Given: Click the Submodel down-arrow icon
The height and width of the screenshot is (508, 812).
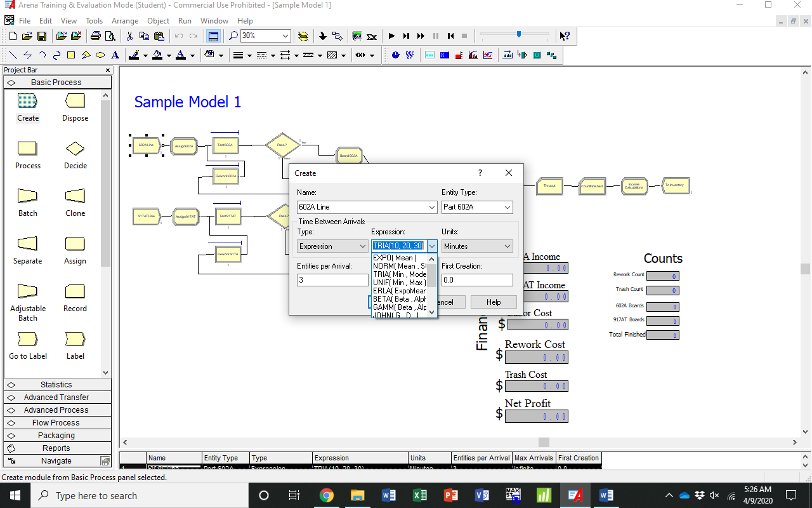Looking at the screenshot, I should coord(323,36).
